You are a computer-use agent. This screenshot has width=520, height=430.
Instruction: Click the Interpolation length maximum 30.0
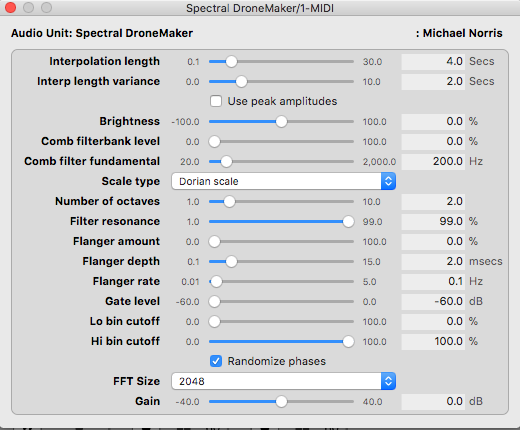click(x=372, y=62)
